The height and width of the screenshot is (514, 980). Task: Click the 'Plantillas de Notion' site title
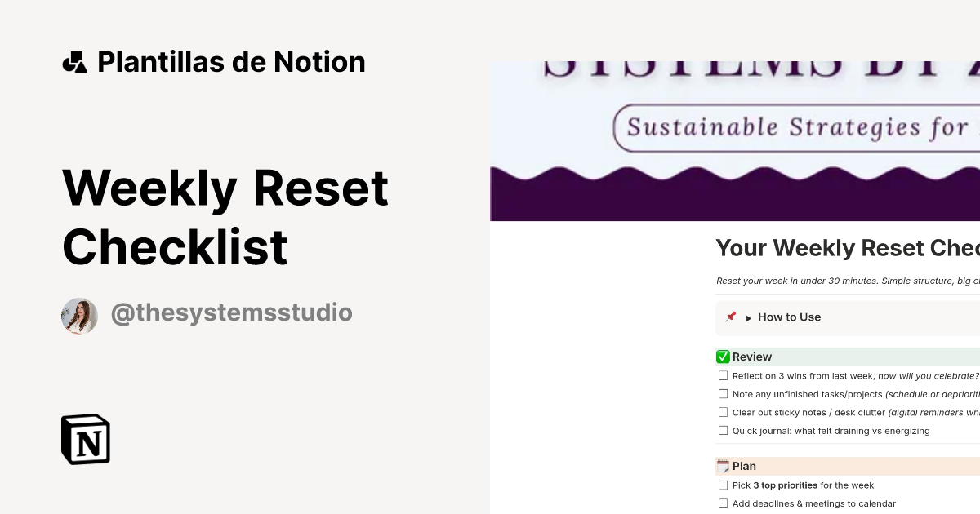231,61
